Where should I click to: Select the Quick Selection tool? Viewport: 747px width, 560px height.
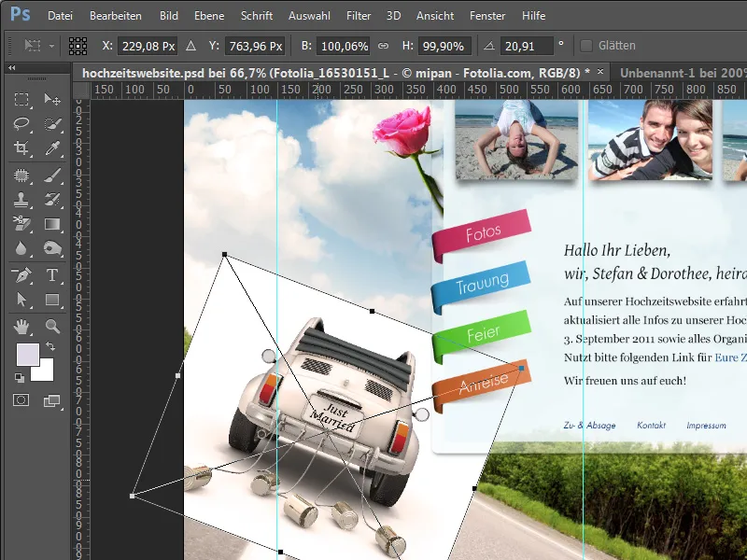point(52,124)
